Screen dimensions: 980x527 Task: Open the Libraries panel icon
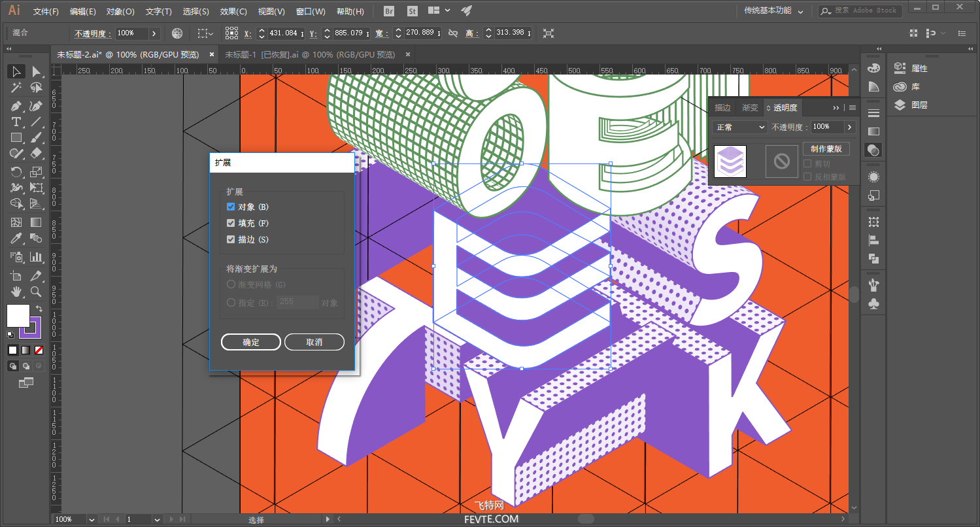click(900, 86)
